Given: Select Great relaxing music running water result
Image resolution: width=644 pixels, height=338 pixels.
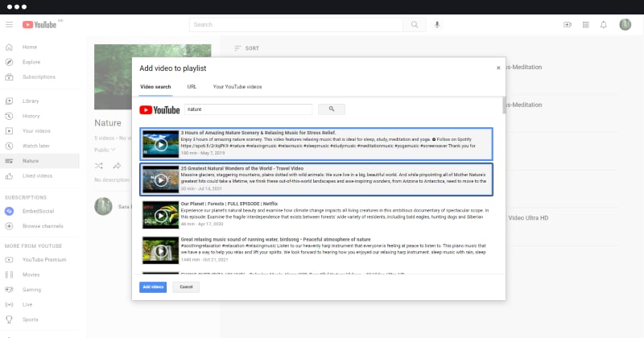Looking at the screenshot, I should point(316,250).
